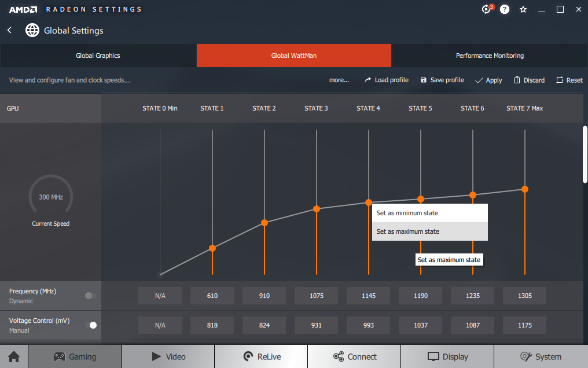Open the Gaming section
Viewport: 588px width, 368px height.
tap(75, 356)
